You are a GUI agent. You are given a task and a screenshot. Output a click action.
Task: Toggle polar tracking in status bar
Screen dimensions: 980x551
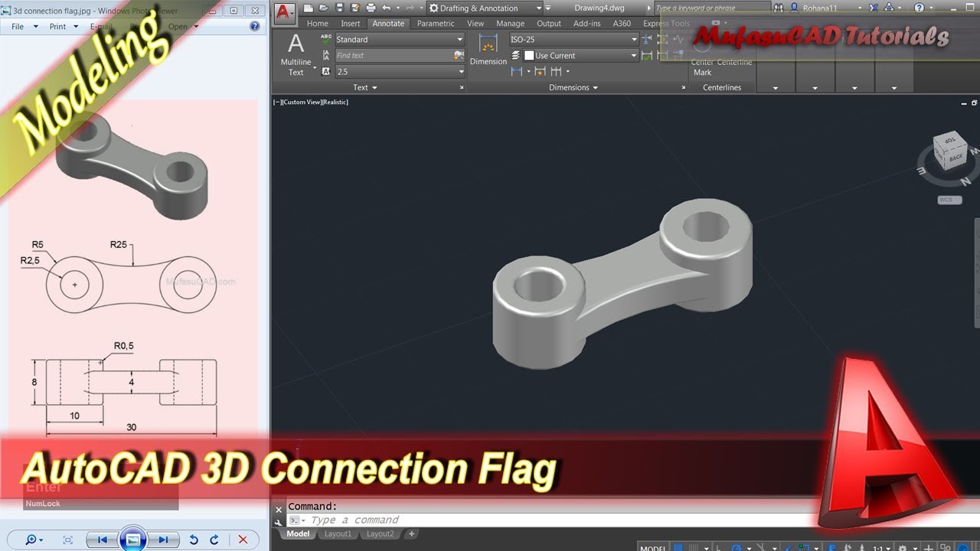click(x=737, y=547)
